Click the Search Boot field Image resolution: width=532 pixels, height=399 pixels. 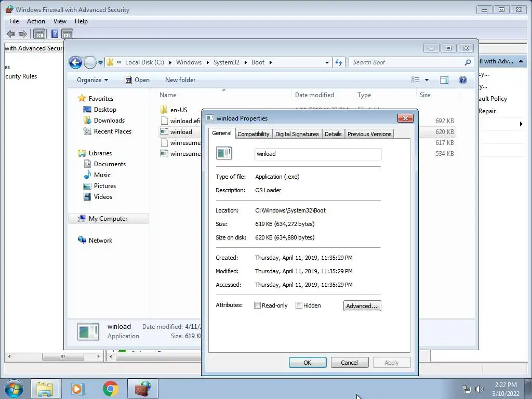tap(411, 62)
